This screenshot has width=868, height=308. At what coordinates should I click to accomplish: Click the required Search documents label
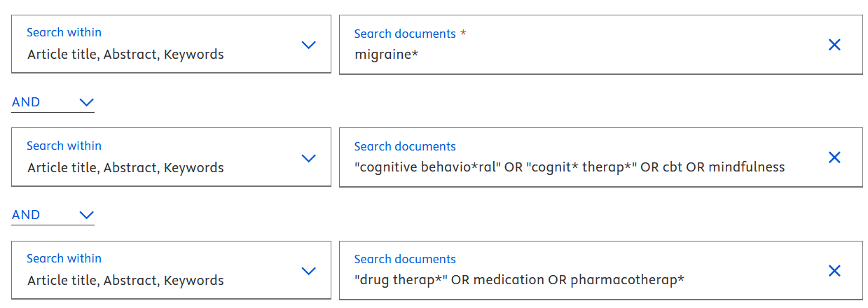(405, 34)
